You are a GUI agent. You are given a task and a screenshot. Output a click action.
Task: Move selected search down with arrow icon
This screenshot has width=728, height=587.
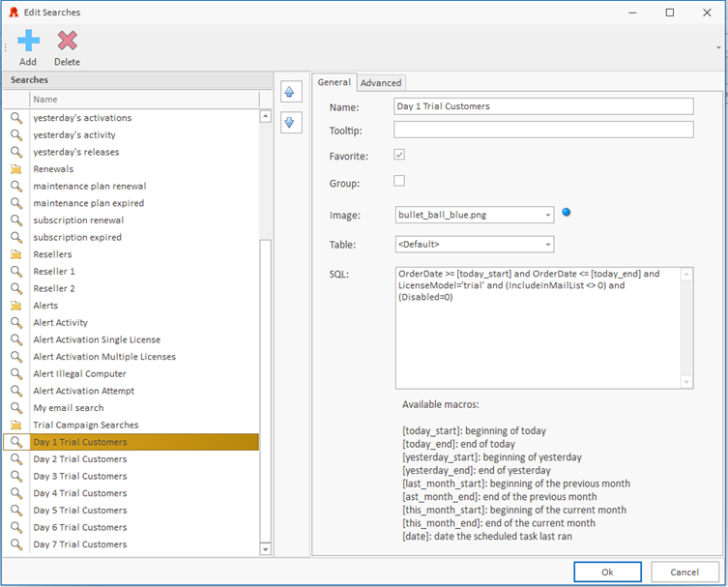click(x=289, y=123)
